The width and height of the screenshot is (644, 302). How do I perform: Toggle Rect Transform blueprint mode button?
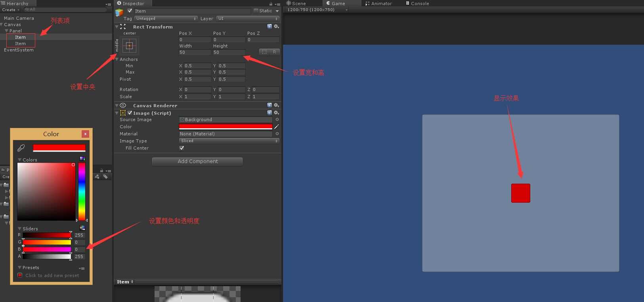point(264,52)
